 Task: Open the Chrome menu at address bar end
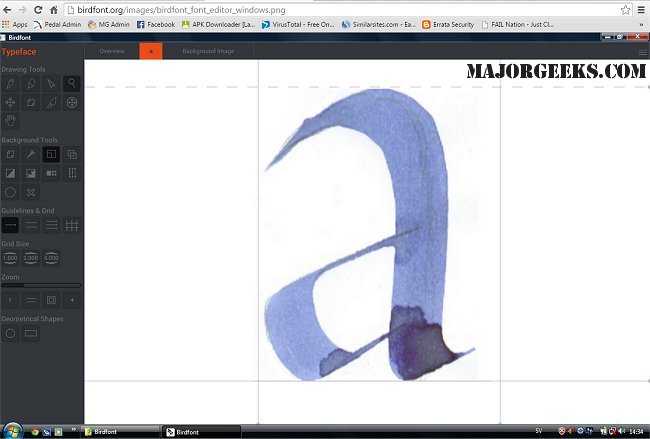(637, 9)
